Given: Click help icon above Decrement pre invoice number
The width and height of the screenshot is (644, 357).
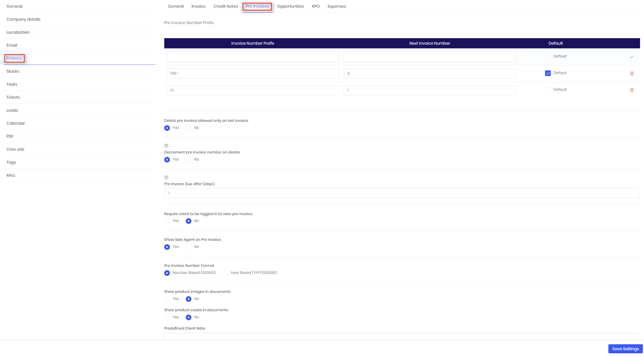Looking at the screenshot, I should (166, 146).
